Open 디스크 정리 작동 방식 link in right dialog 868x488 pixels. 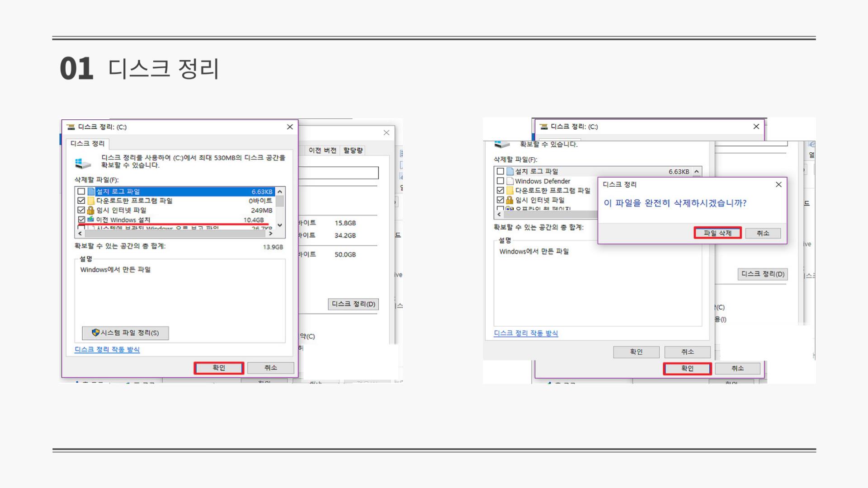pos(526,333)
